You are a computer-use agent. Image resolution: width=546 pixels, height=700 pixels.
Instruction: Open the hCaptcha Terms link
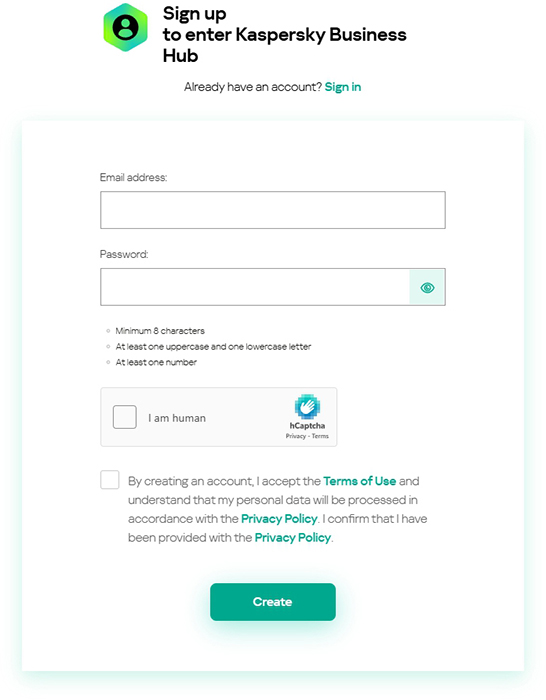[320, 436]
